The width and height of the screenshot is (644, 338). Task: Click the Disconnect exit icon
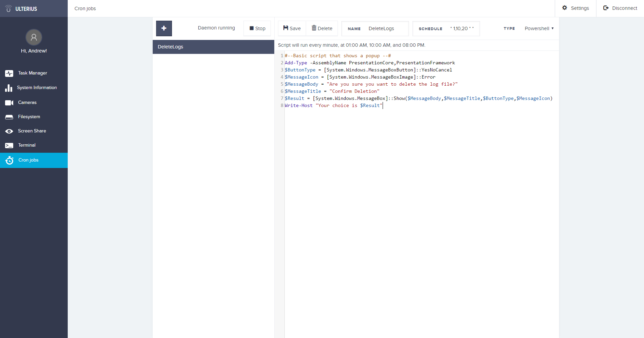(x=606, y=8)
